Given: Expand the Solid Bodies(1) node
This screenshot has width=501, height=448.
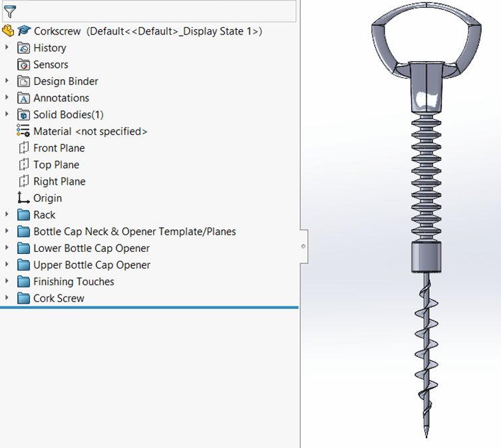Looking at the screenshot, I should 7,115.
